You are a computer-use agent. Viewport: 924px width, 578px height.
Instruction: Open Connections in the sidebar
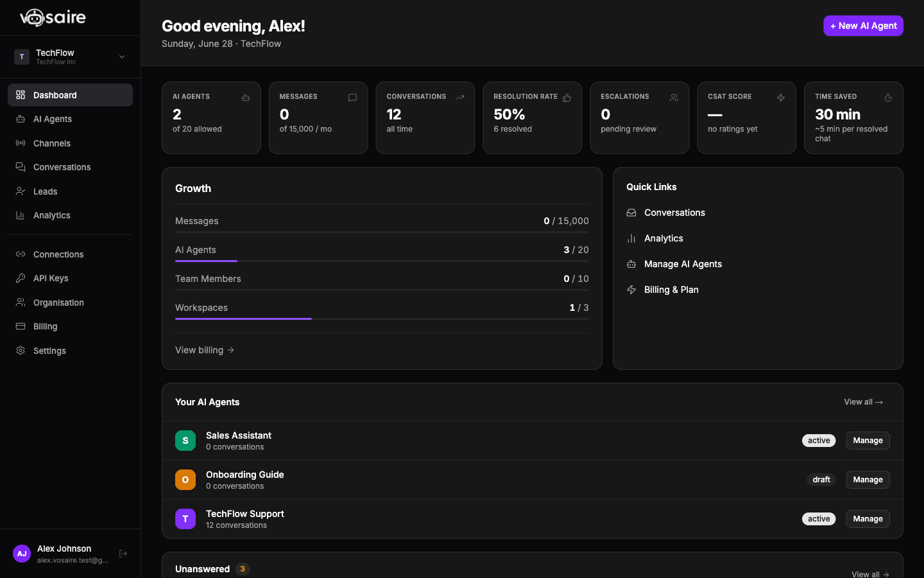click(70, 254)
